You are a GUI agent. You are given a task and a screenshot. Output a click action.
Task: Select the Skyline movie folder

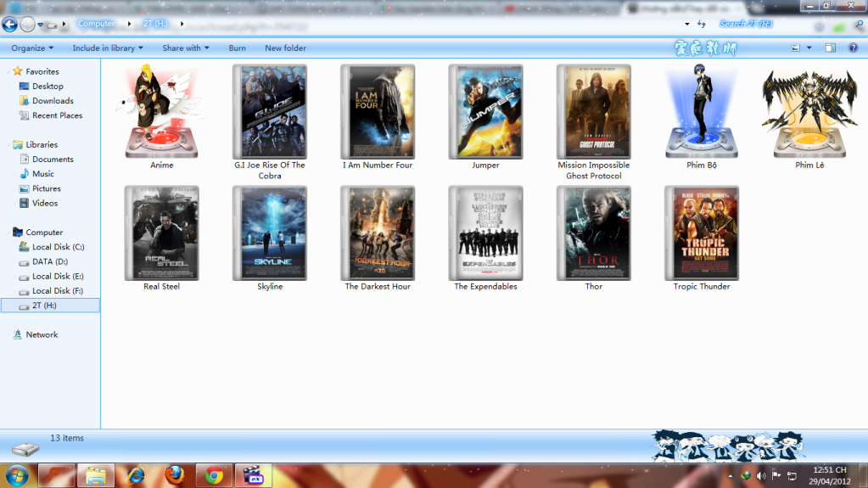[270, 233]
